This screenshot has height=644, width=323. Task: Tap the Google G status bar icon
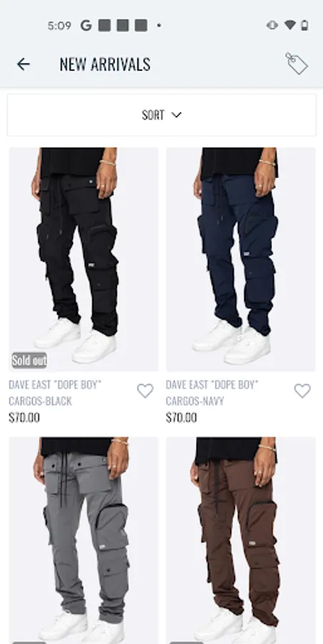tap(86, 26)
